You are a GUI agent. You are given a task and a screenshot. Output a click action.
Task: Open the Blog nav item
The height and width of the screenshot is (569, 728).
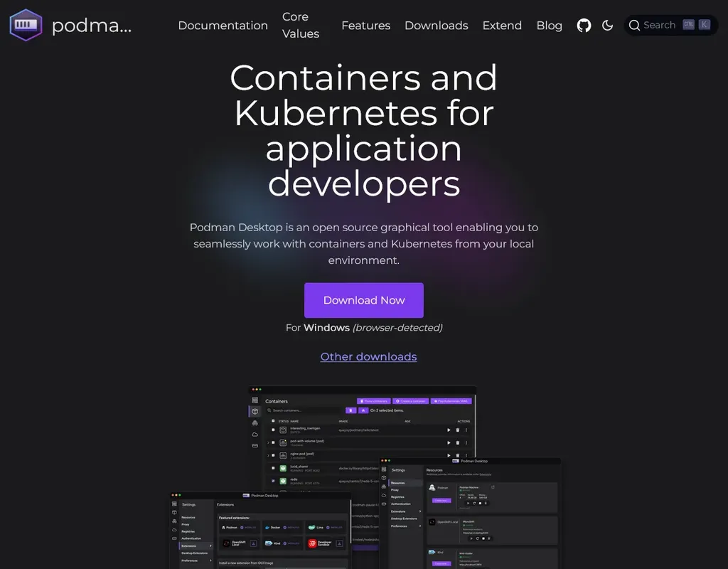coord(550,26)
